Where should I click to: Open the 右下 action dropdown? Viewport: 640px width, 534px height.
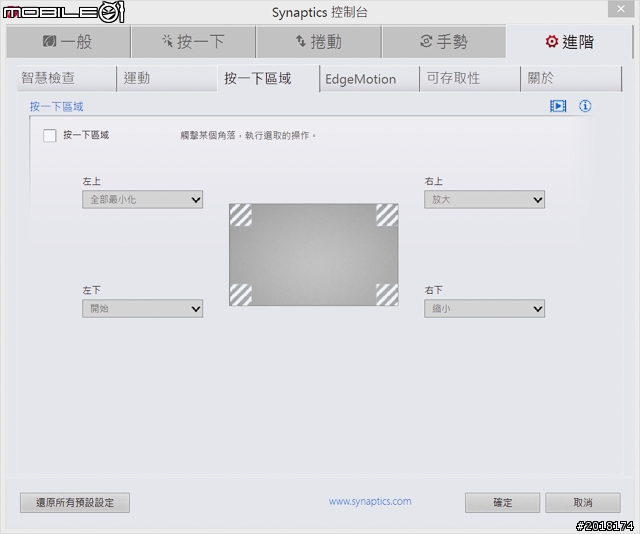(x=484, y=309)
